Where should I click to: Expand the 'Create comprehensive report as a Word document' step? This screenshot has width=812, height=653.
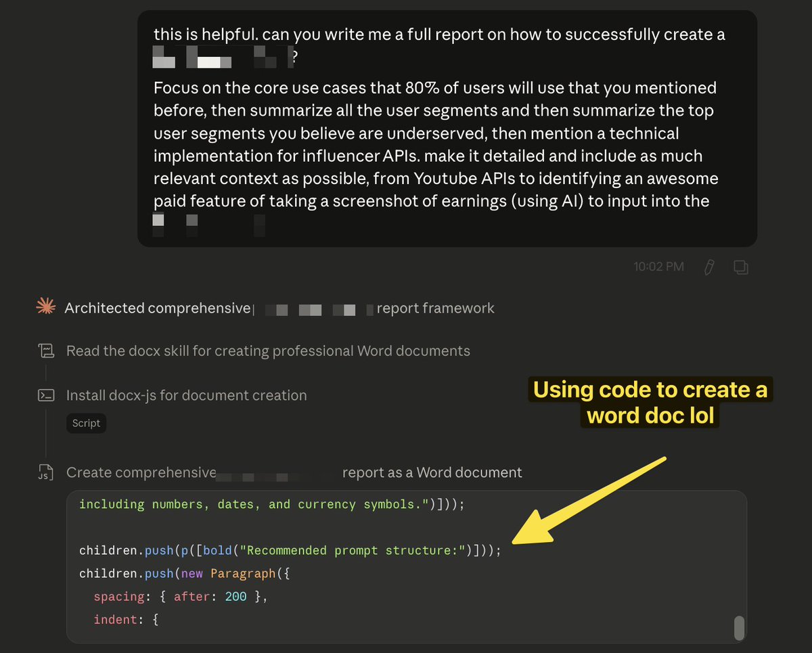[294, 473]
